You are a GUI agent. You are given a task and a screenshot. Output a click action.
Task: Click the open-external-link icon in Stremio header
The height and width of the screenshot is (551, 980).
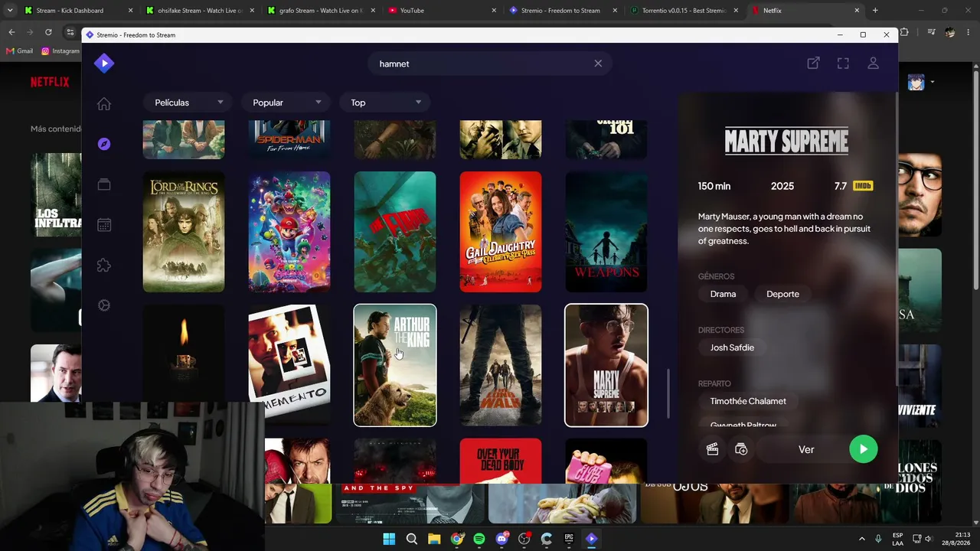(813, 64)
